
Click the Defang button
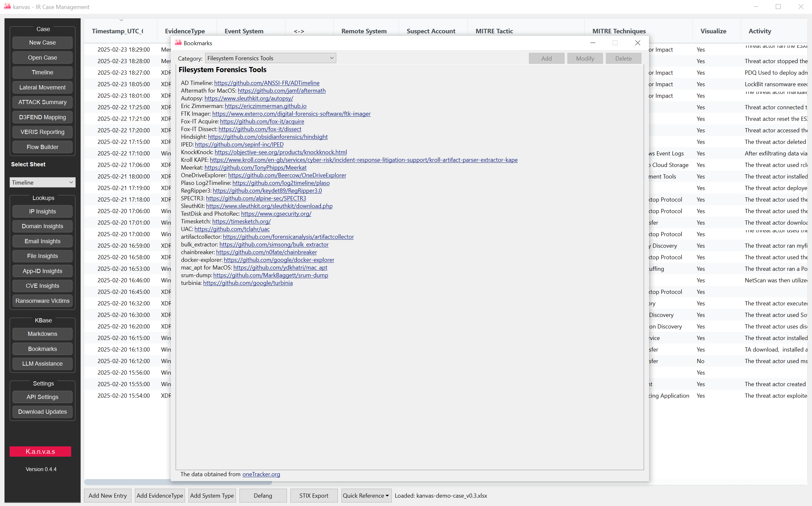263,496
